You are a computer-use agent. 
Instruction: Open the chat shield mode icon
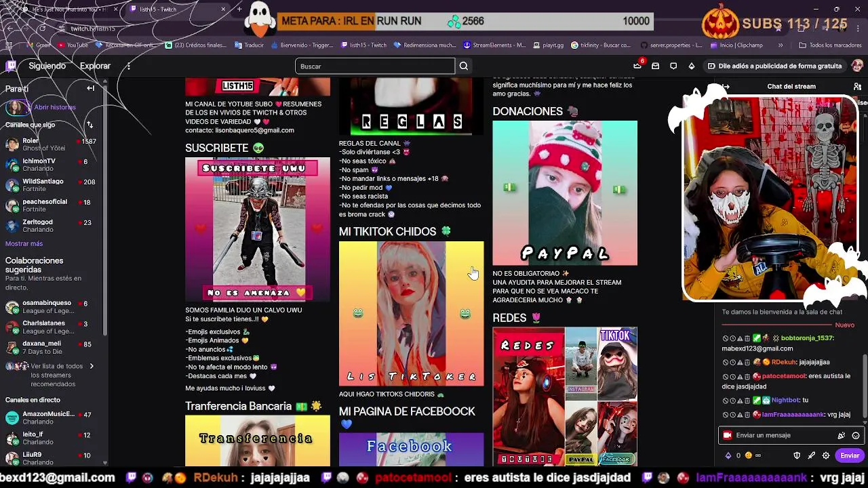pos(797,455)
